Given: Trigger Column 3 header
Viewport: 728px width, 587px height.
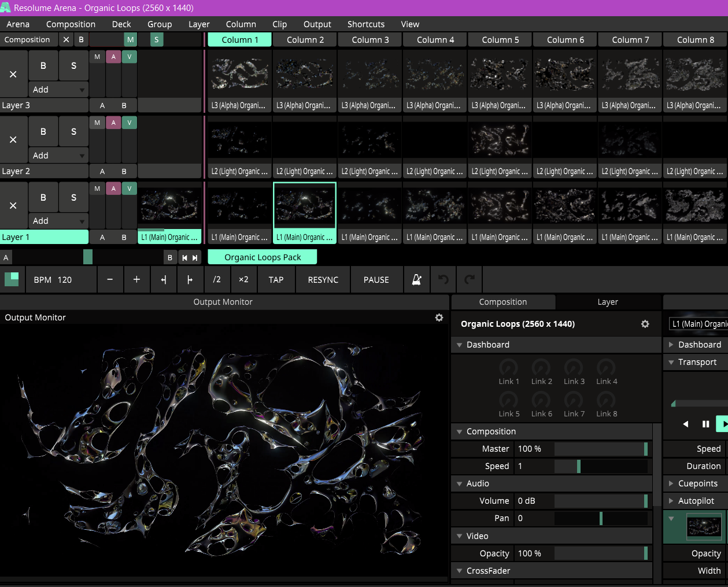Looking at the screenshot, I should coord(371,40).
